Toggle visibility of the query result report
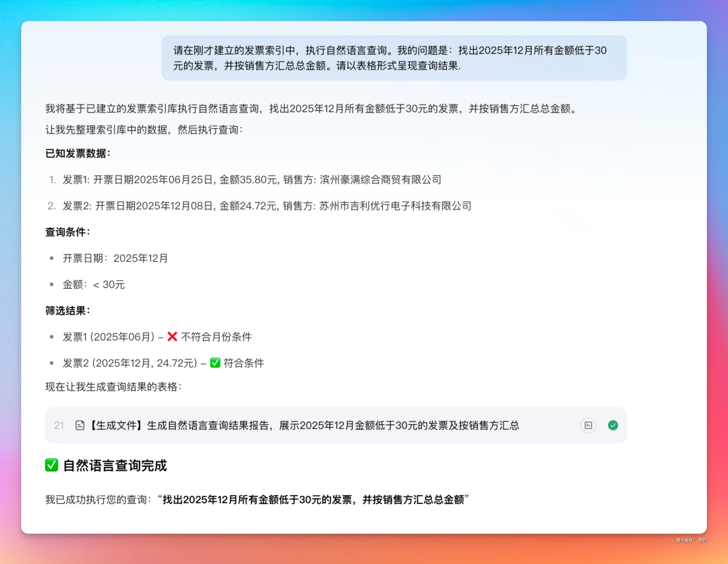Viewport: 728px width, 564px height. pos(588,425)
